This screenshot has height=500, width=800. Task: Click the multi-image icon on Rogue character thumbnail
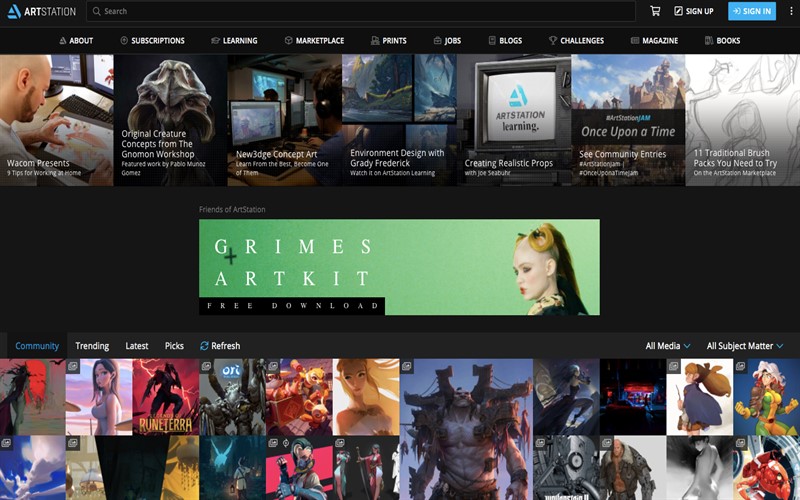click(740, 366)
